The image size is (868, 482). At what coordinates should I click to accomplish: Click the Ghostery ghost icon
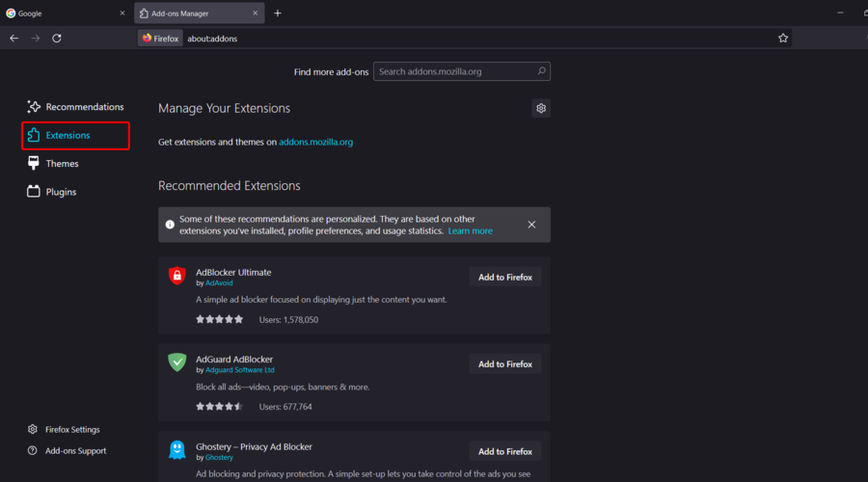point(177,450)
